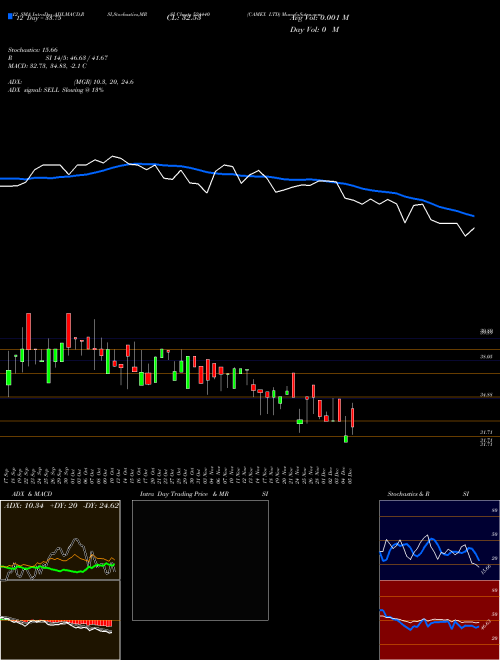The width and height of the screenshot is (500, 660).
Task: Click the 'SI 14/3: 46.63 / 41.67' reading
Action: [77, 58]
